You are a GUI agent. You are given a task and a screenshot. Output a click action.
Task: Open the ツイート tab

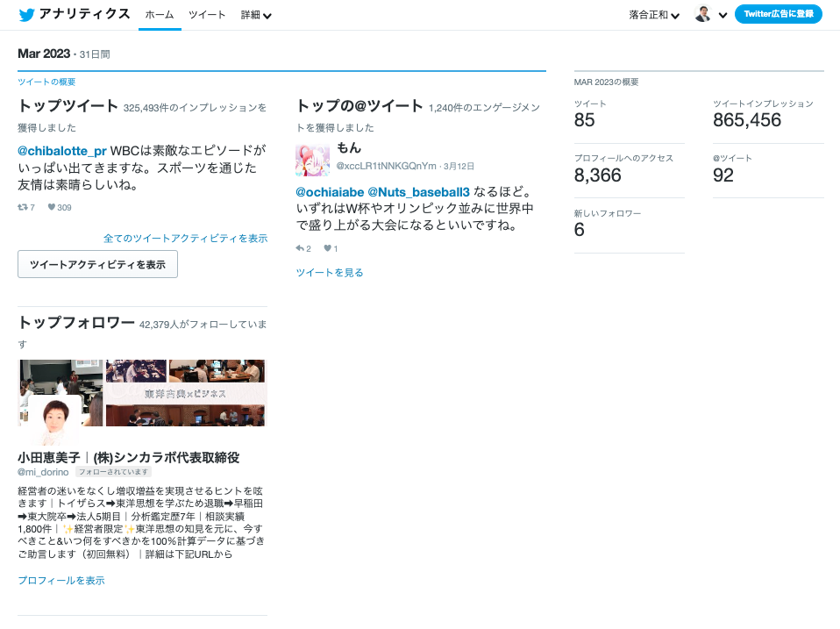207,15
